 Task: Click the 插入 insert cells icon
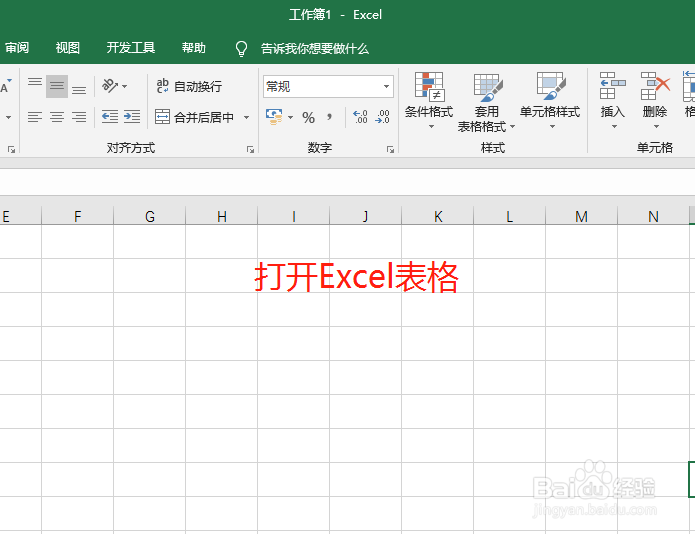pos(613,86)
